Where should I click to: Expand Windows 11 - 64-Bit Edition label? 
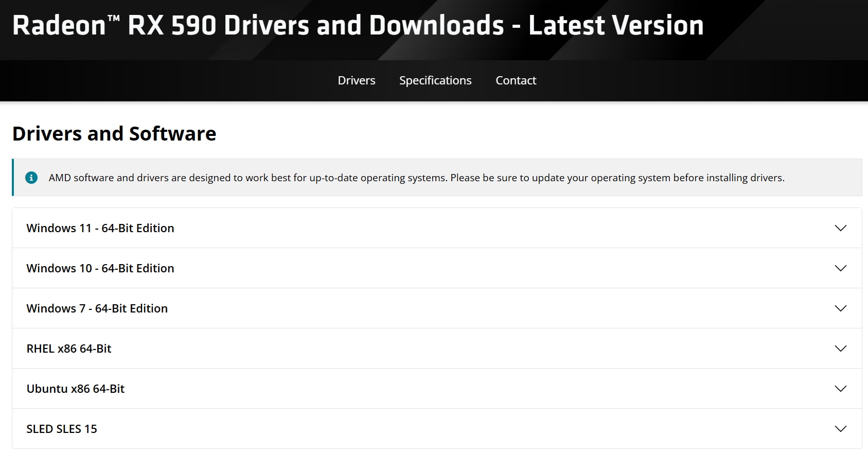click(100, 228)
